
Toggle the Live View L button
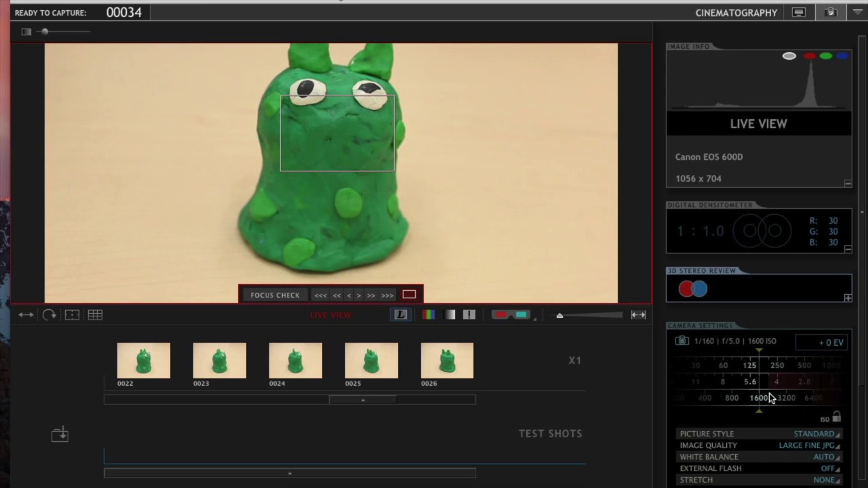[401, 314]
